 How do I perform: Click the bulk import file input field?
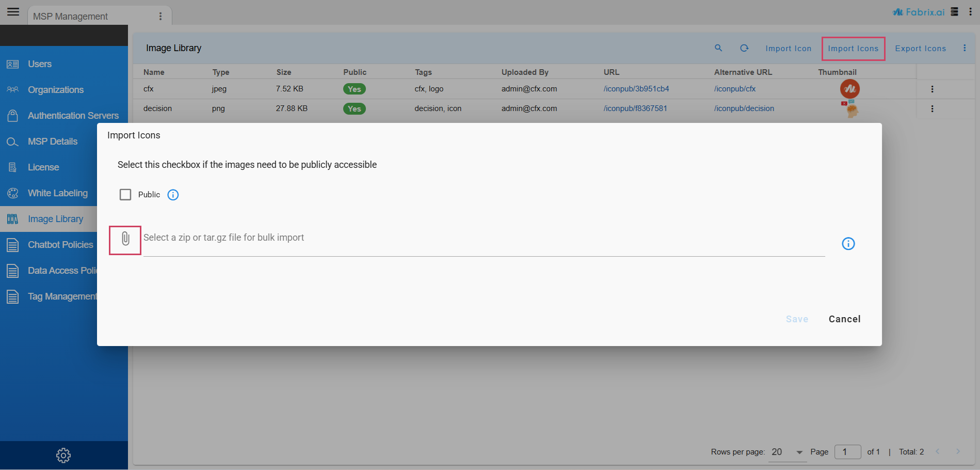tap(484, 238)
